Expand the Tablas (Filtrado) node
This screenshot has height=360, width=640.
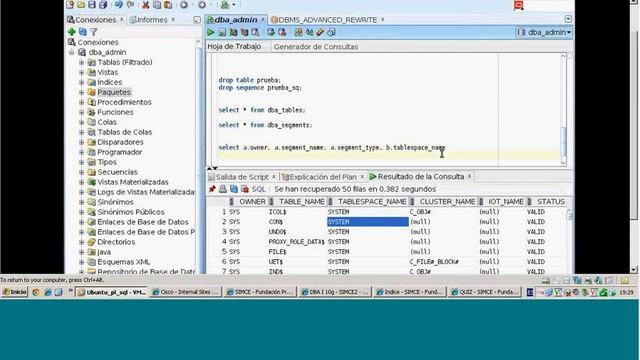(82, 62)
